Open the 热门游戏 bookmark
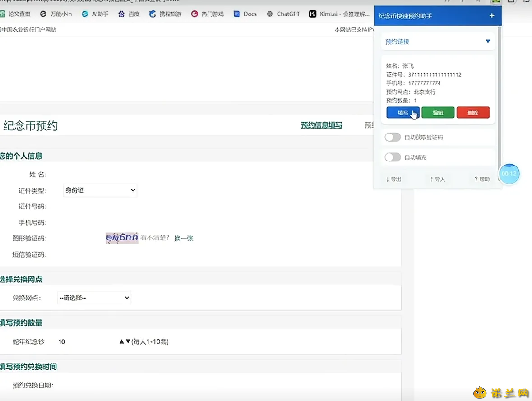The width and height of the screenshot is (532, 401). coord(207,14)
